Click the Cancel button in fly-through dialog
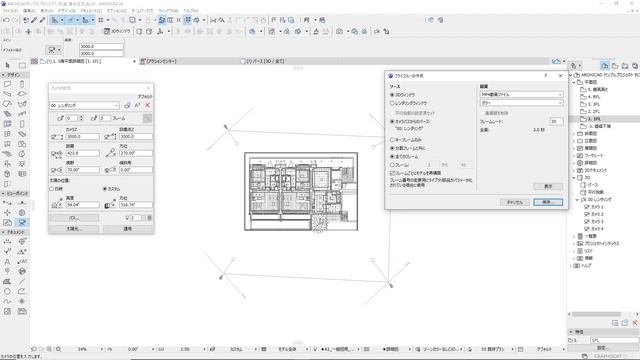The width and height of the screenshot is (640, 360). tap(514, 202)
